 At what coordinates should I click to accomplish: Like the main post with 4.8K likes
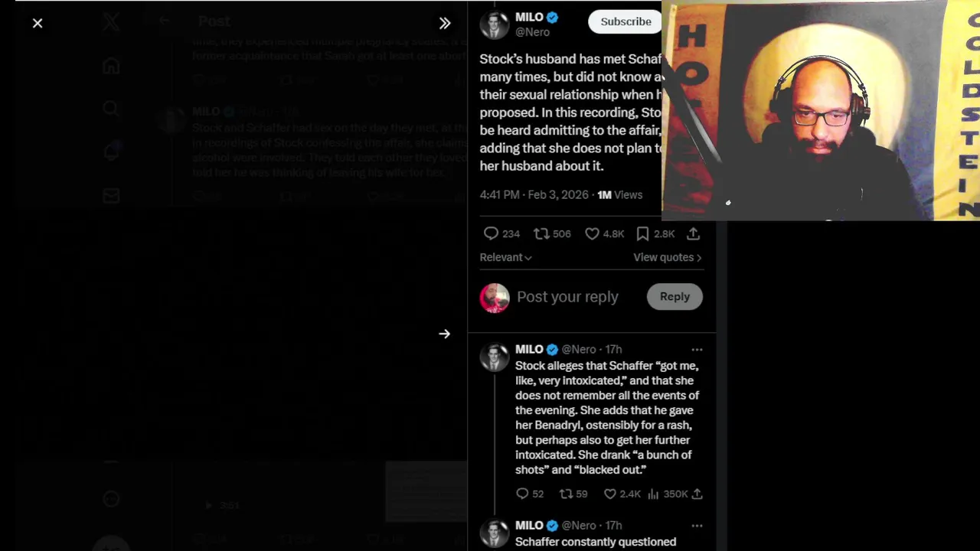click(x=604, y=233)
